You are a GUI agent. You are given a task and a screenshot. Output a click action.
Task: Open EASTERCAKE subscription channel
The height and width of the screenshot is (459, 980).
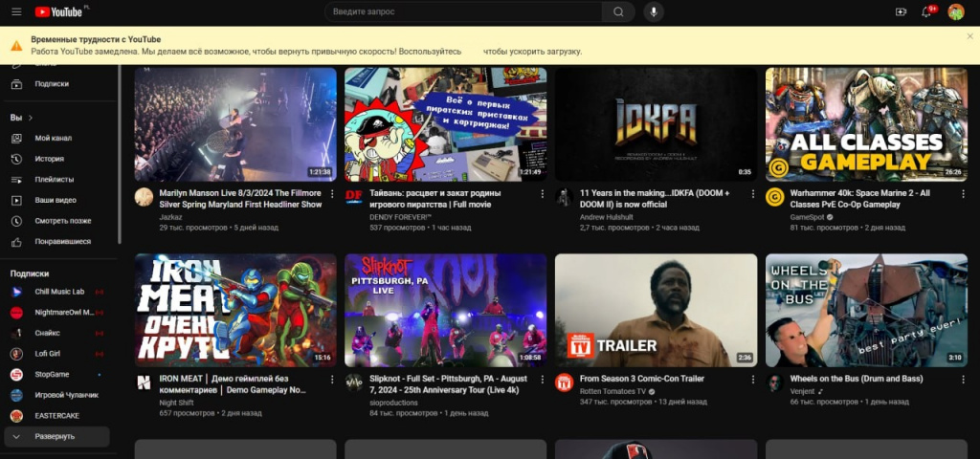(x=58, y=415)
